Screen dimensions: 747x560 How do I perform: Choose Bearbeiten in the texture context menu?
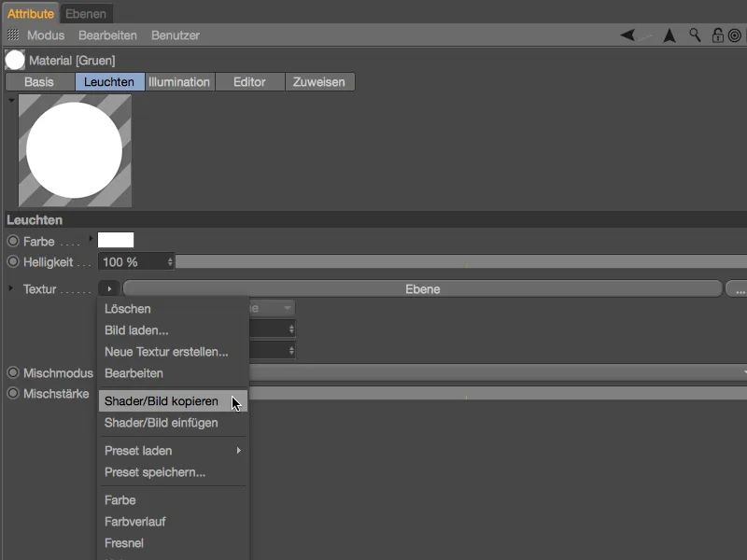pyautogui.click(x=174, y=372)
